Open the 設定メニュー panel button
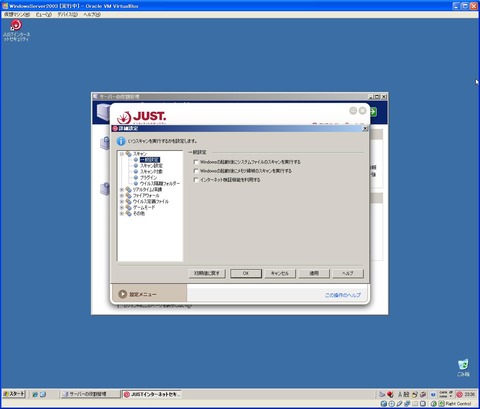 [148, 293]
